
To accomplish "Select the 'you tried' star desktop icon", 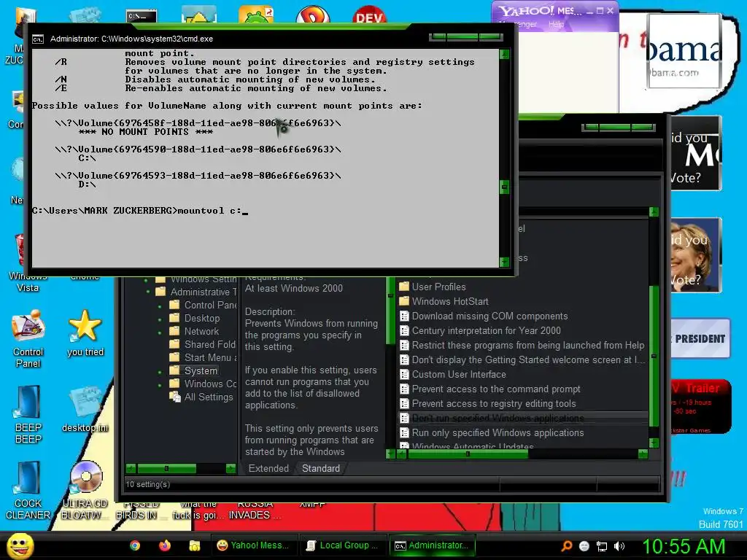I will tap(85, 333).
